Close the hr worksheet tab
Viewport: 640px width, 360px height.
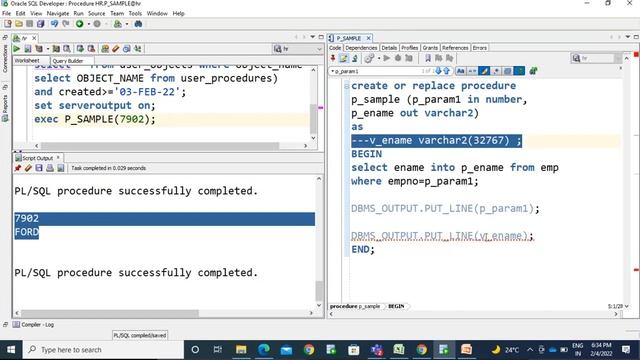[34, 38]
